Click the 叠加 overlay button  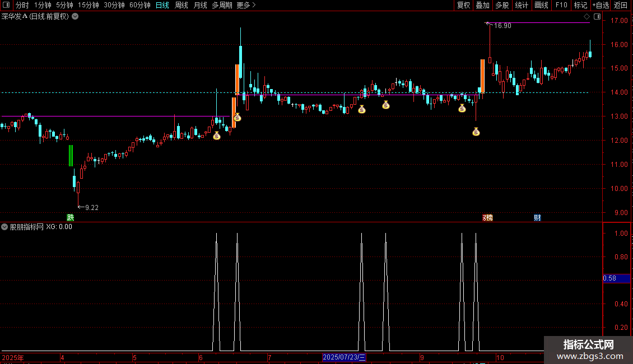click(x=482, y=5)
